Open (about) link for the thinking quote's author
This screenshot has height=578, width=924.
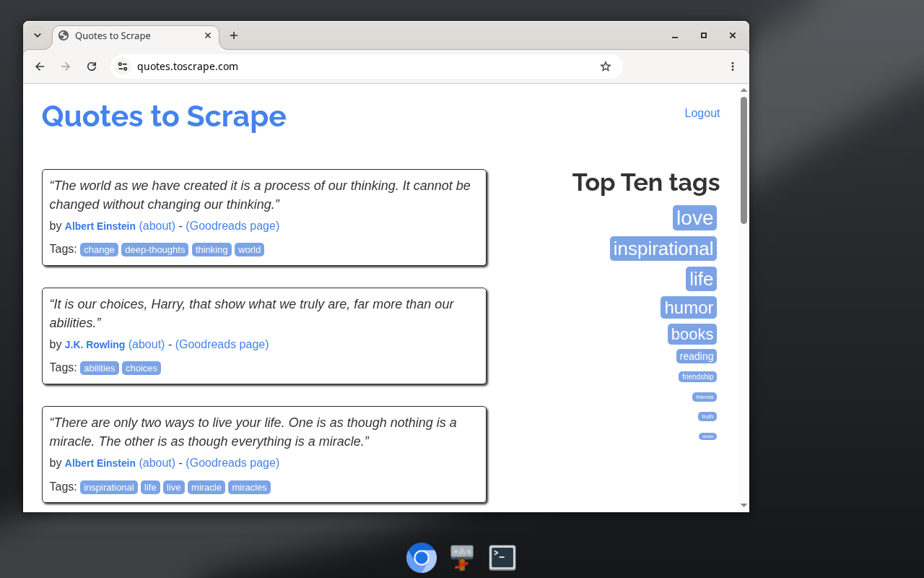point(157,226)
